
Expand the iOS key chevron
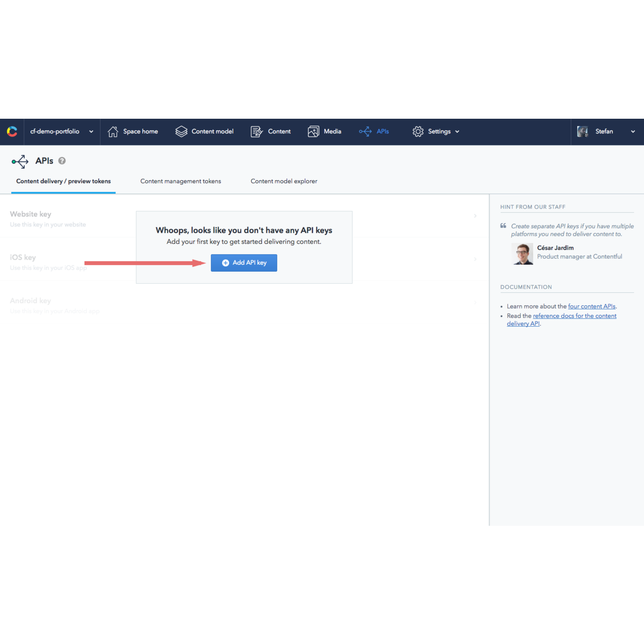(x=475, y=259)
